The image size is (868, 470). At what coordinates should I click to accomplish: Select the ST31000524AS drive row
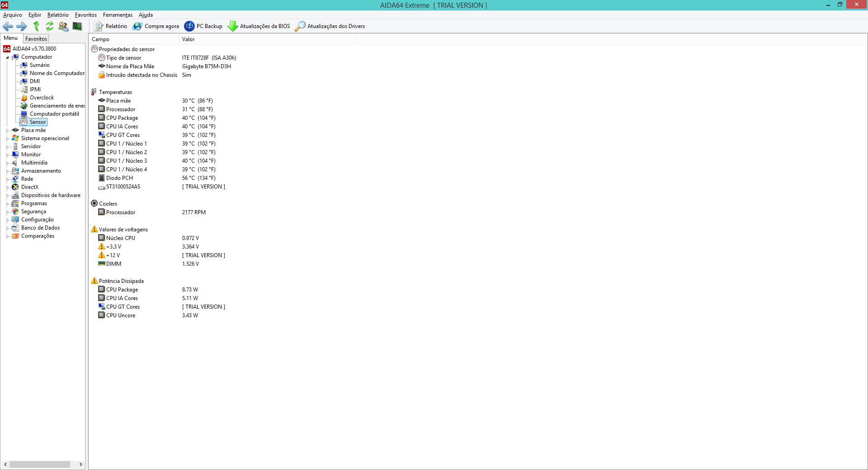[x=162, y=187]
